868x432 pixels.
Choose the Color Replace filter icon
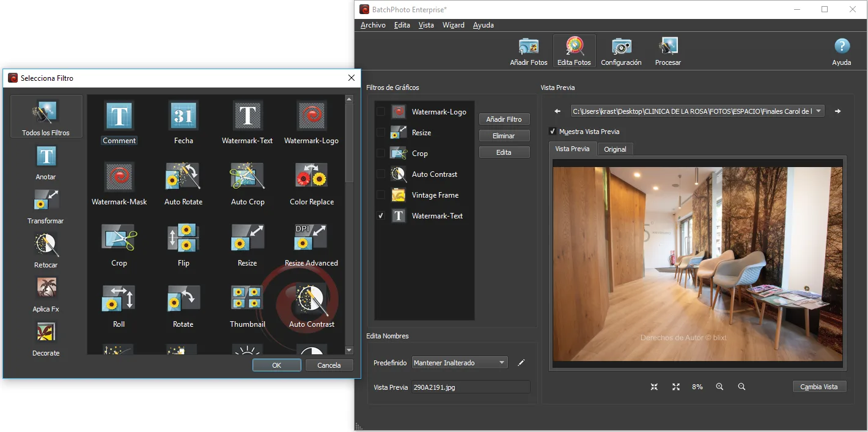pos(312,177)
